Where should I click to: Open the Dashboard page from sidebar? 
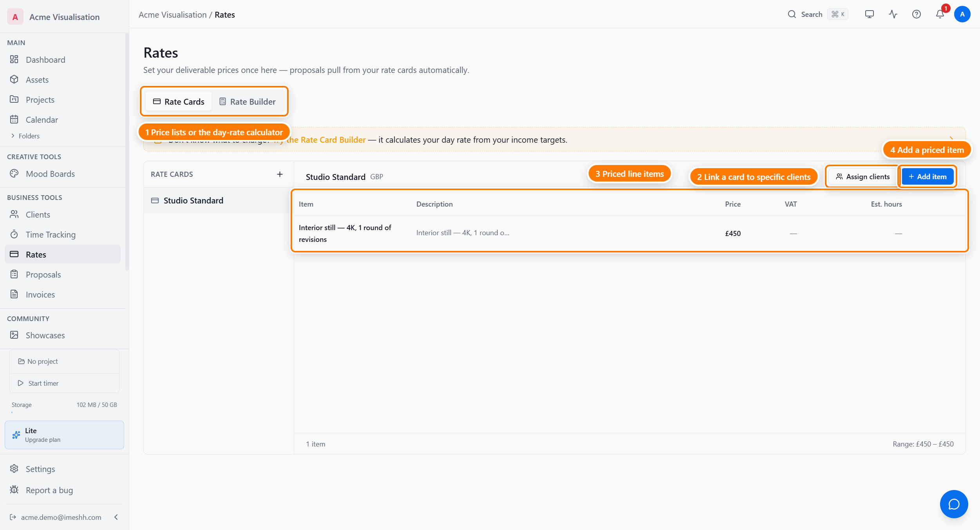[63, 60]
